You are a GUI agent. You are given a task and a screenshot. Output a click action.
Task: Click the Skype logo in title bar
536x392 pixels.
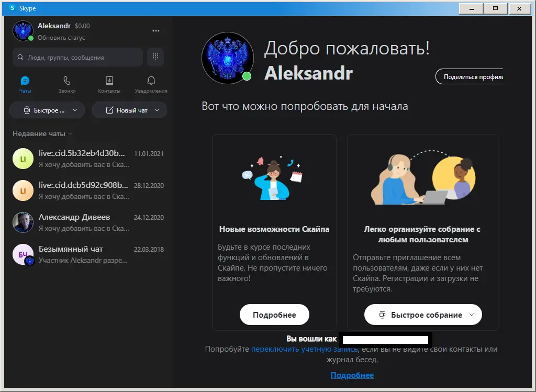click(12, 8)
